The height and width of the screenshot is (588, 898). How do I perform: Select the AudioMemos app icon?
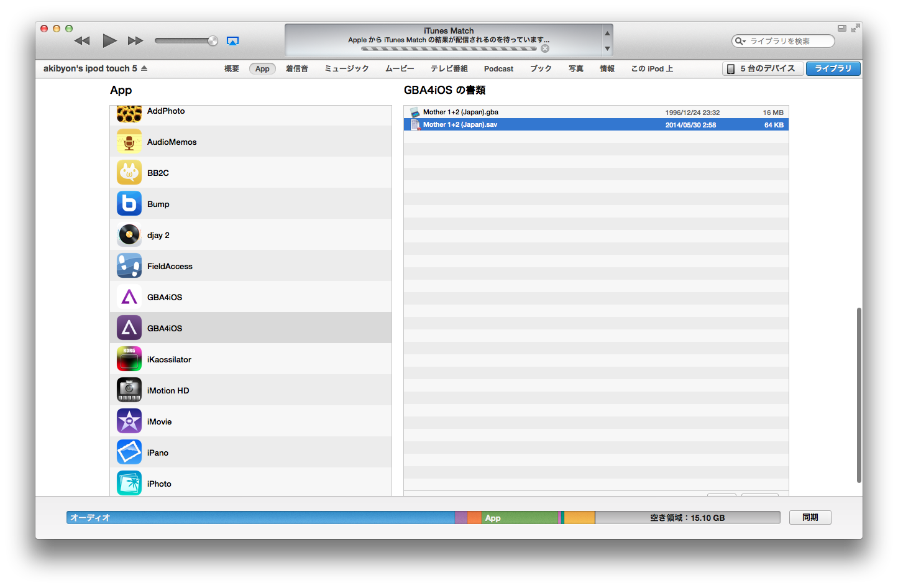click(x=129, y=142)
